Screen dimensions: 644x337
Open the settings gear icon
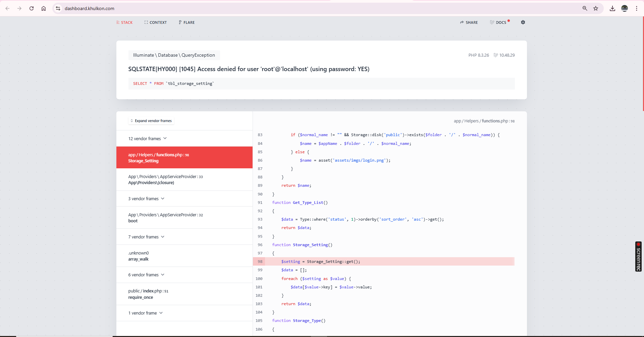coord(523,22)
